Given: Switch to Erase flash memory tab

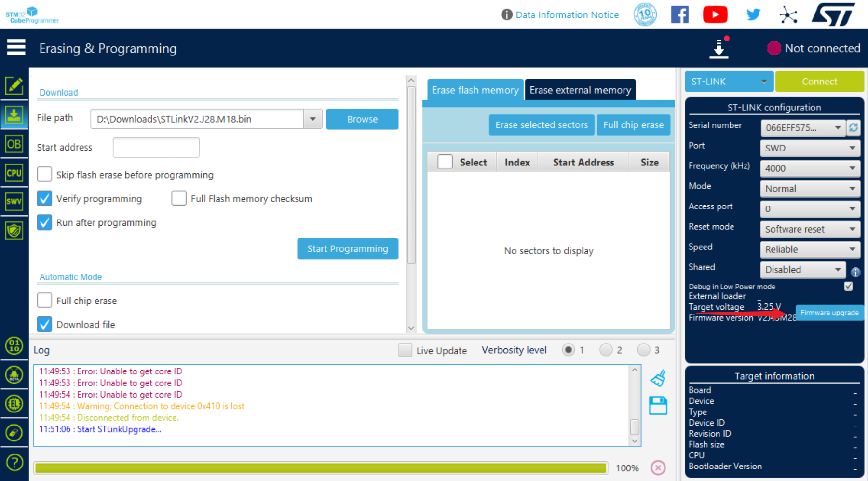Looking at the screenshot, I should tap(475, 90).
